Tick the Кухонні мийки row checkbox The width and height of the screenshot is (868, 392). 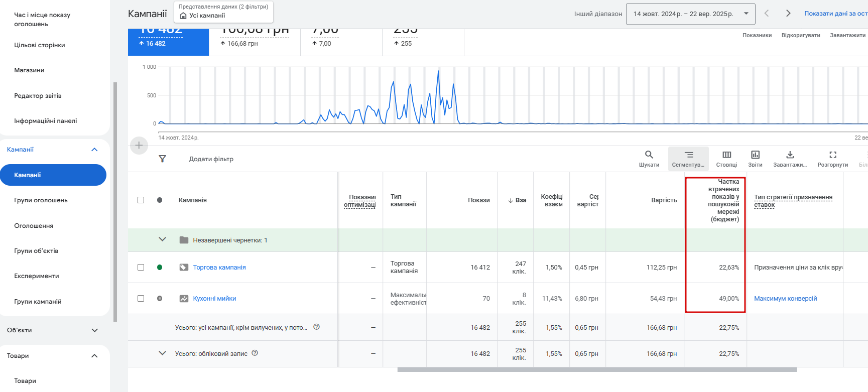141,299
